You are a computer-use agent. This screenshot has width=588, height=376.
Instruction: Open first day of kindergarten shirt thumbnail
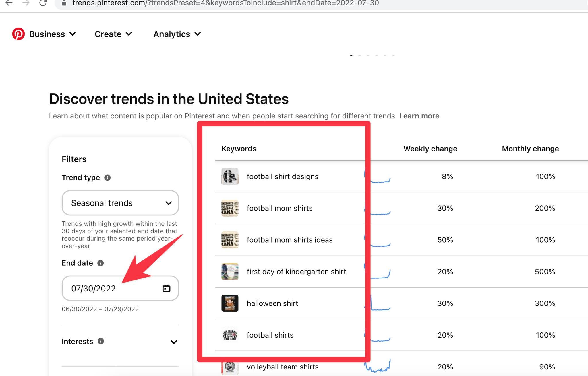tap(230, 272)
